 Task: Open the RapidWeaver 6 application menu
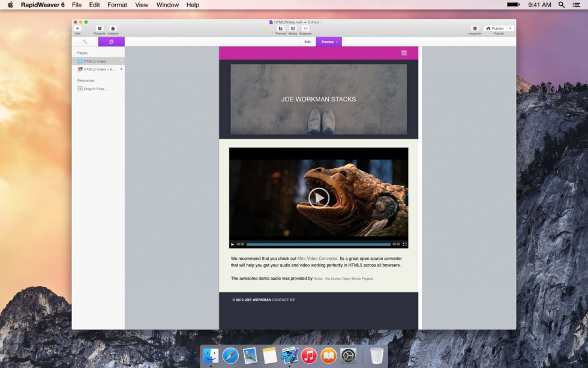click(43, 5)
